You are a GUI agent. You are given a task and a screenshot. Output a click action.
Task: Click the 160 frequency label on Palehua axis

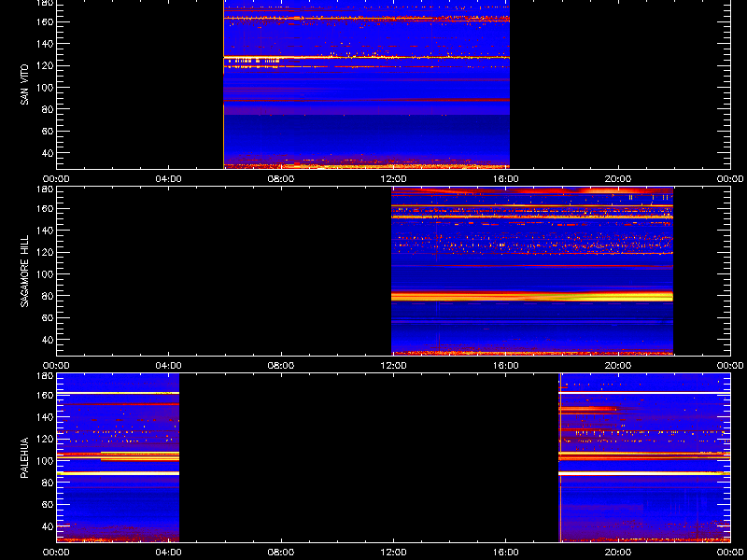(45, 395)
